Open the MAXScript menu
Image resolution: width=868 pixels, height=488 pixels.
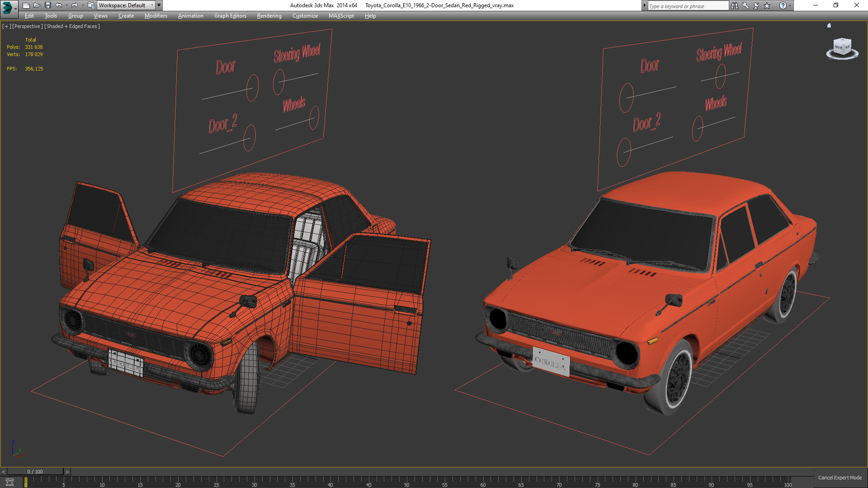[x=341, y=16]
